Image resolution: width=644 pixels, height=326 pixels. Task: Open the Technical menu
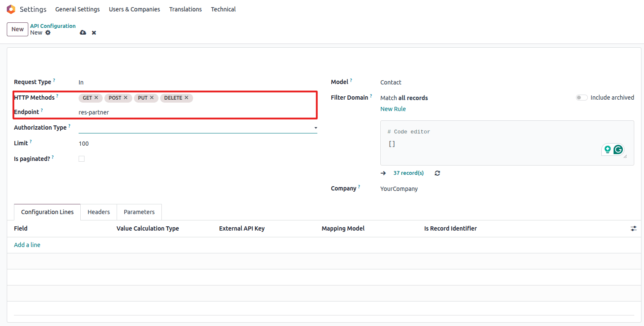(223, 9)
